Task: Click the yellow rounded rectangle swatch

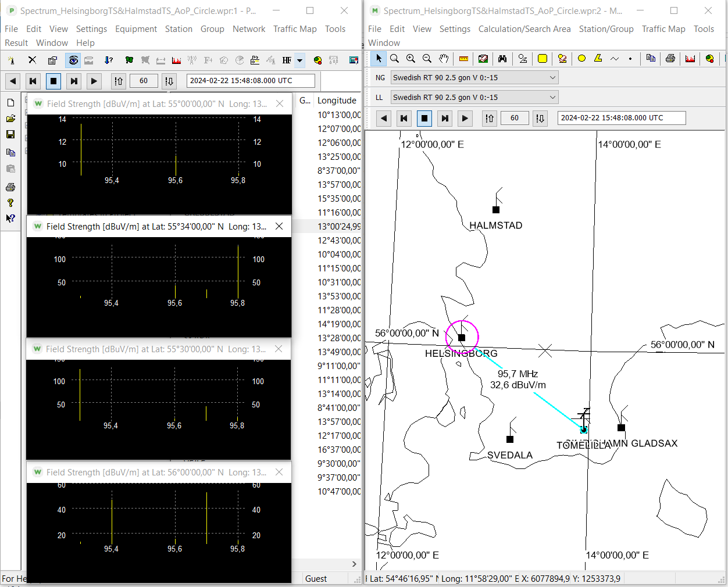Action: [x=542, y=59]
